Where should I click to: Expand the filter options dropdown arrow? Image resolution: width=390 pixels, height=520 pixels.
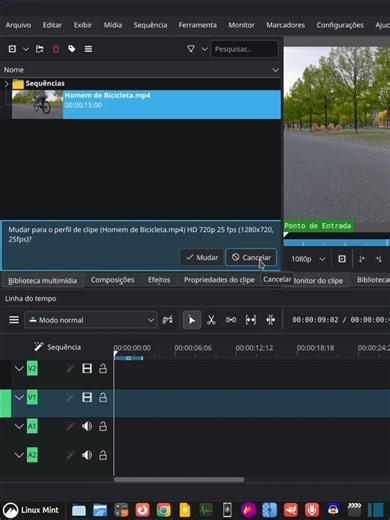204,49
